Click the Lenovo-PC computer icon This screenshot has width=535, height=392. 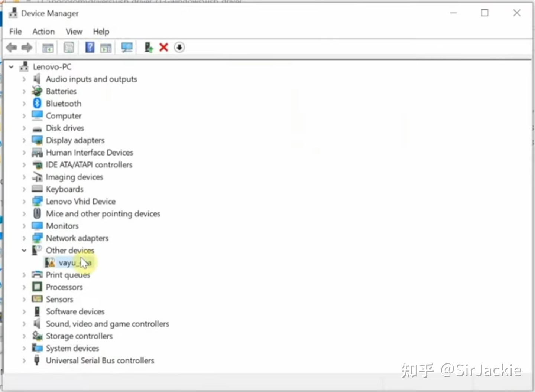(24, 67)
